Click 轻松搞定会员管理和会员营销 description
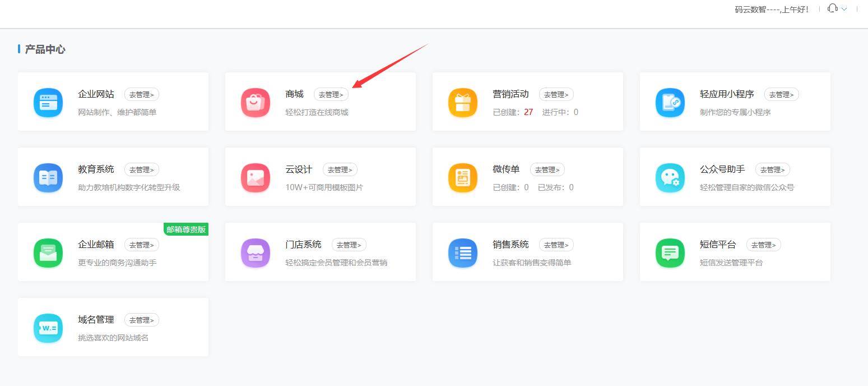868x386 pixels. pyautogui.click(x=336, y=263)
